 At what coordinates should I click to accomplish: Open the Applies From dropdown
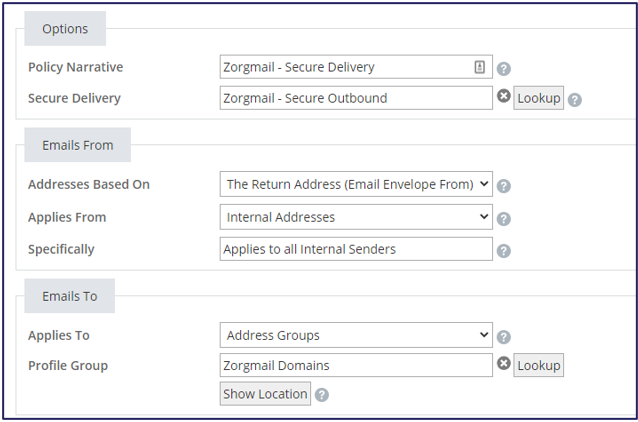click(x=356, y=217)
